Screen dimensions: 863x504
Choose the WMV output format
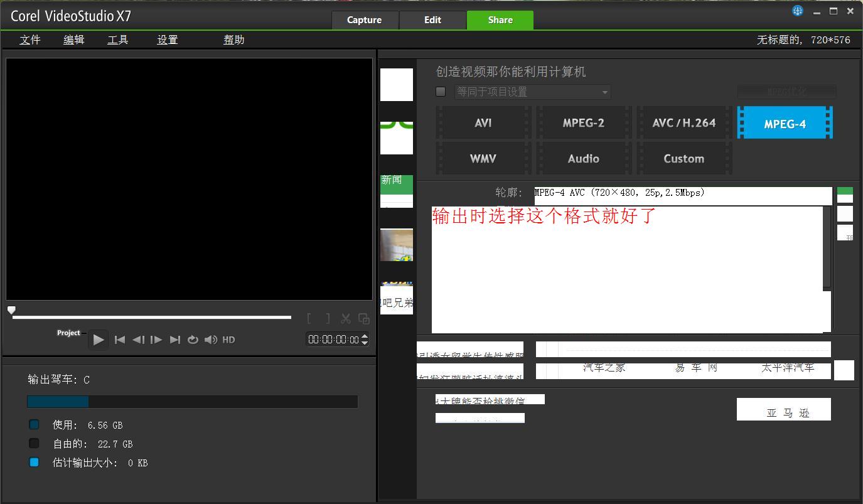483,159
